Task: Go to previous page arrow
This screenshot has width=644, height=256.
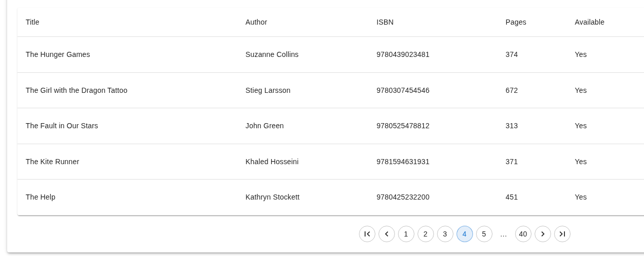Action: [x=387, y=234]
